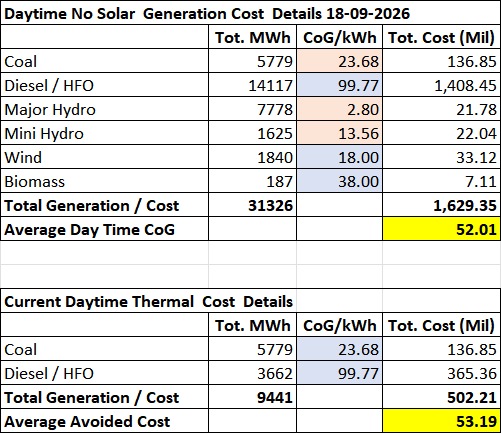Click the cost cell 21.78
The image size is (501, 433).
441,109
